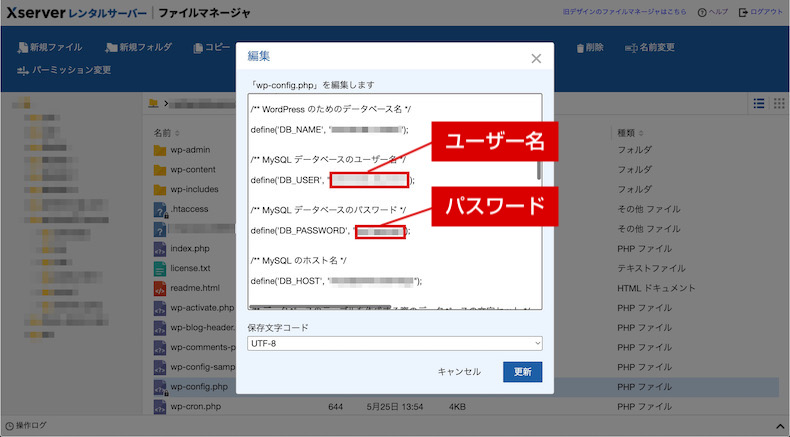Click the editor's horizontal scrollbar
The width and height of the screenshot is (790, 437).
(320, 307)
